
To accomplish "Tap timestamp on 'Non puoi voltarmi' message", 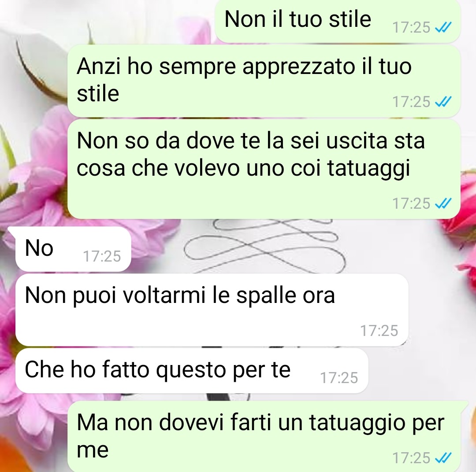I will (x=379, y=331).
